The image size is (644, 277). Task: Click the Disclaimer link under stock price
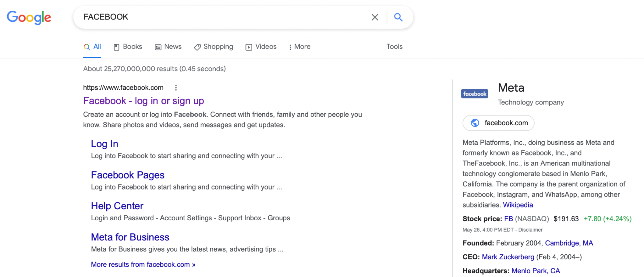click(530, 230)
